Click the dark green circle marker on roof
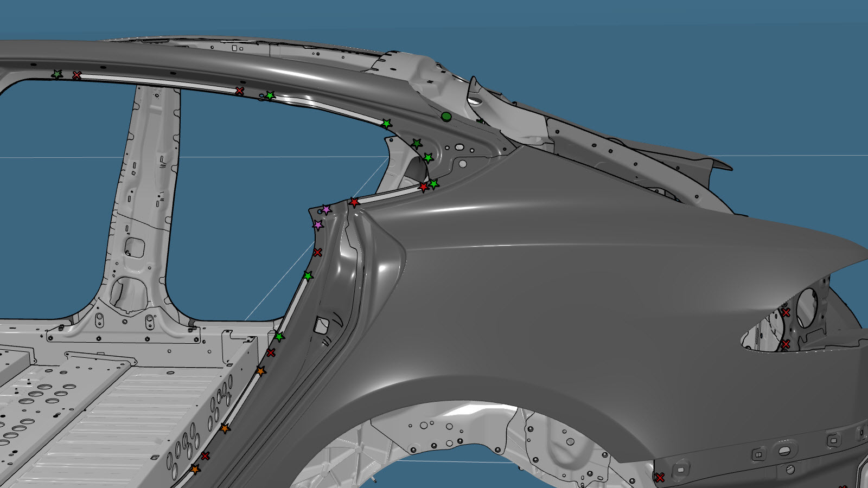Screen dimensions: 868x488 point(446,117)
